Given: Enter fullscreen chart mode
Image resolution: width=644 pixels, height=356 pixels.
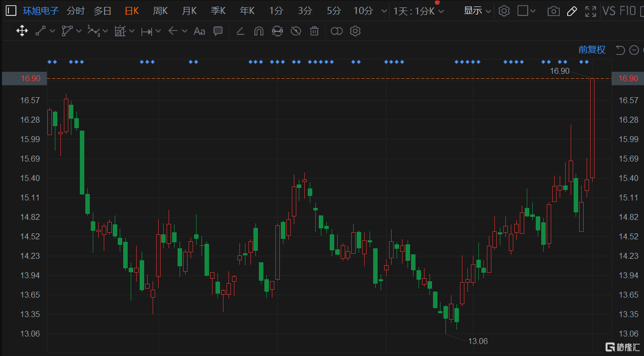Looking at the screenshot, I should click(x=590, y=11).
